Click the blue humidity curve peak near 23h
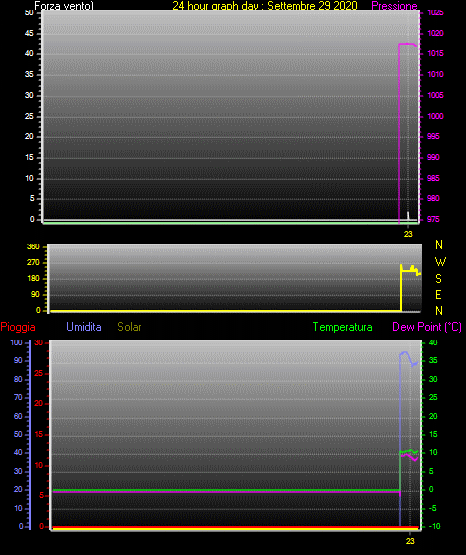This screenshot has width=466, height=555. (x=404, y=352)
